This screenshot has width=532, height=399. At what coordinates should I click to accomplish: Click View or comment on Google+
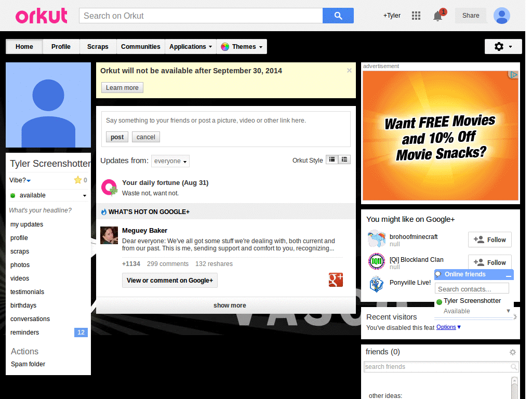[170, 281]
